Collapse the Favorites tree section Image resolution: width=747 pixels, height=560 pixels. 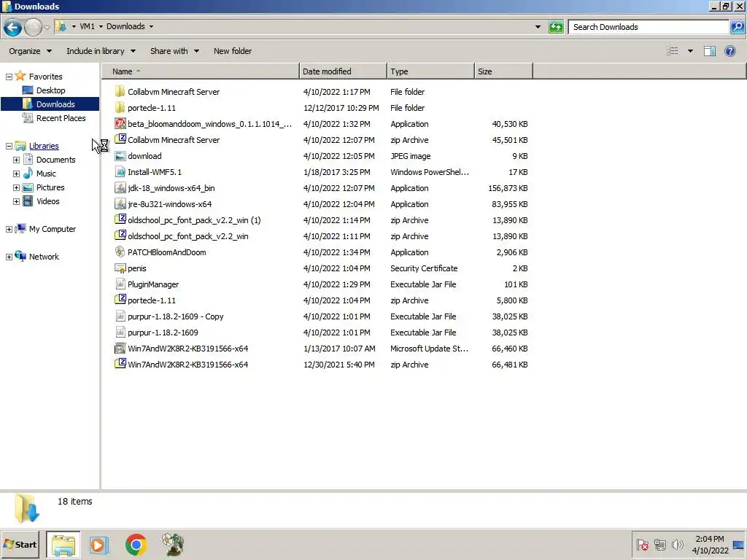click(9, 77)
